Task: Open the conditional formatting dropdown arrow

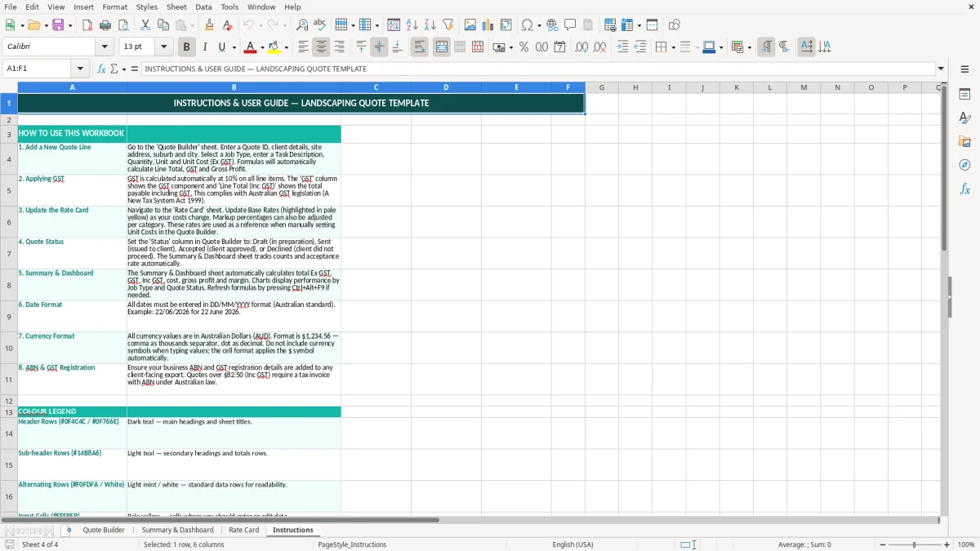Action: point(749,47)
